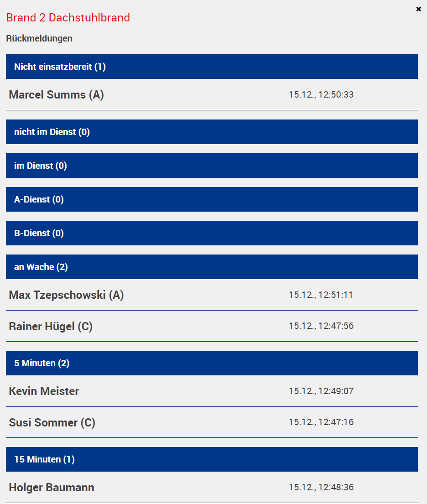Collapse the 5 Minuten section
This screenshot has height=504, width=427.
[x=212, y=363]
